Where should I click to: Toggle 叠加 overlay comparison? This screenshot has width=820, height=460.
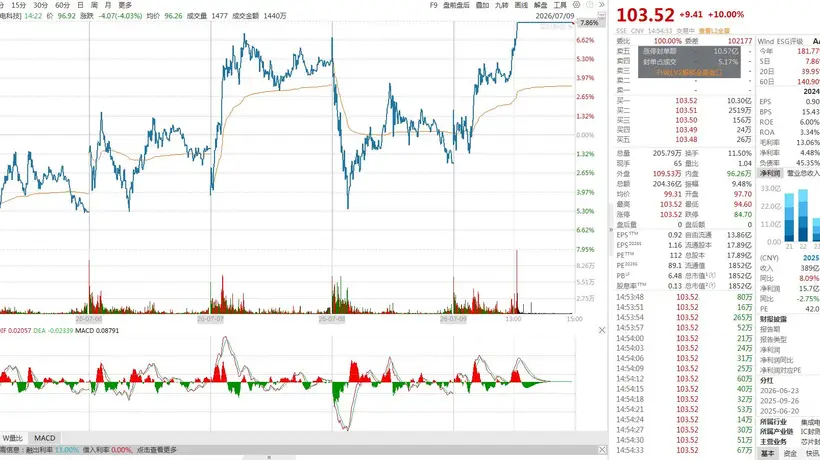(x=482, y=5)
